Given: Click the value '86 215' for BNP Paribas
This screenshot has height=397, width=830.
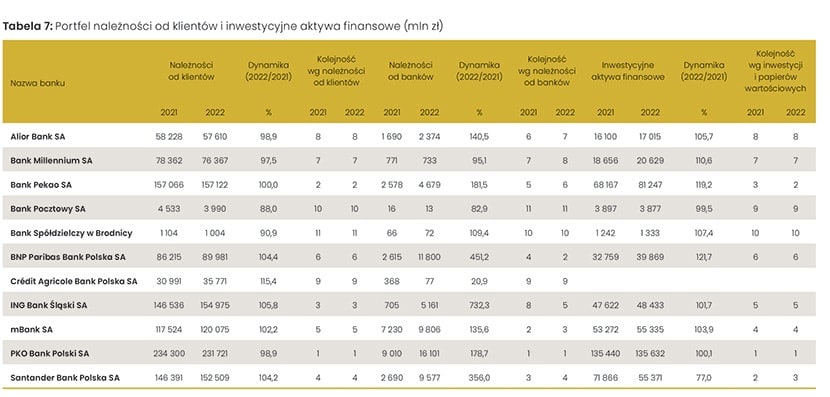Looking at the screenshot, I should pyautogui.click(x=169, y=257).
